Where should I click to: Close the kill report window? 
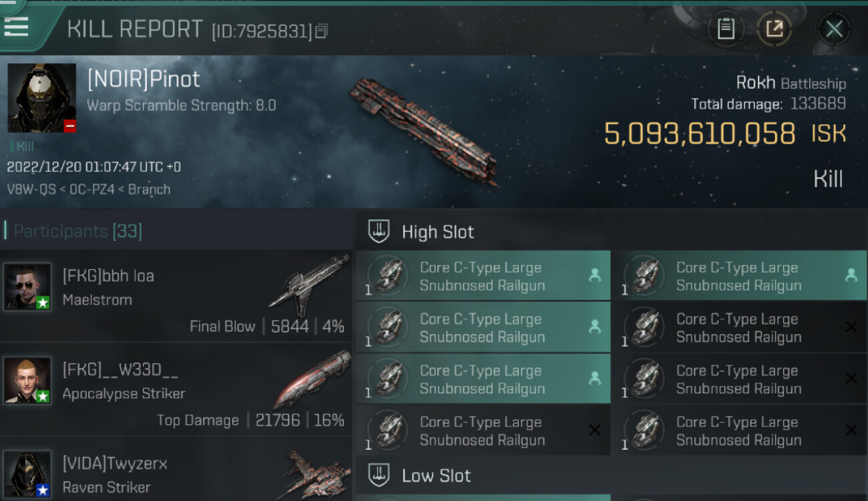[834, 29]
